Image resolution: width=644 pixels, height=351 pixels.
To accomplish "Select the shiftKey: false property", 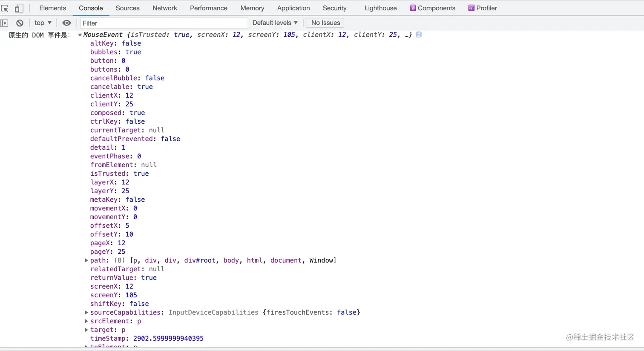I will pos(120,304).
